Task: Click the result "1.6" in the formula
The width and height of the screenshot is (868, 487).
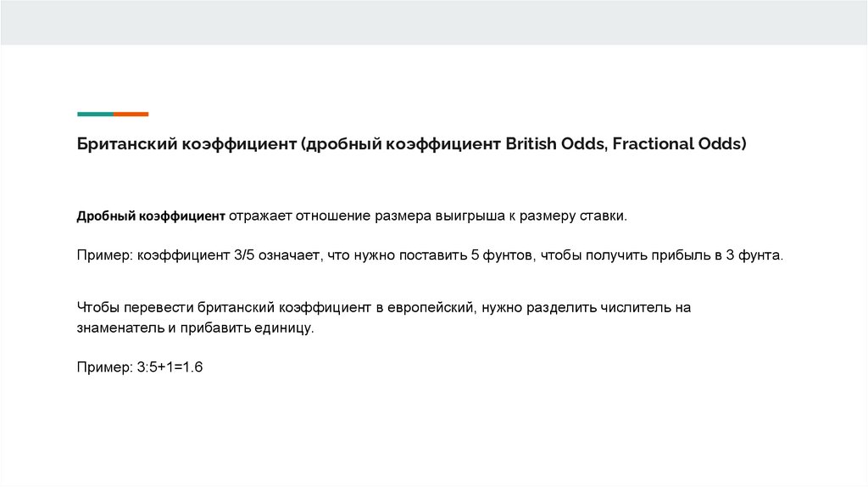Action: point(193,367)
